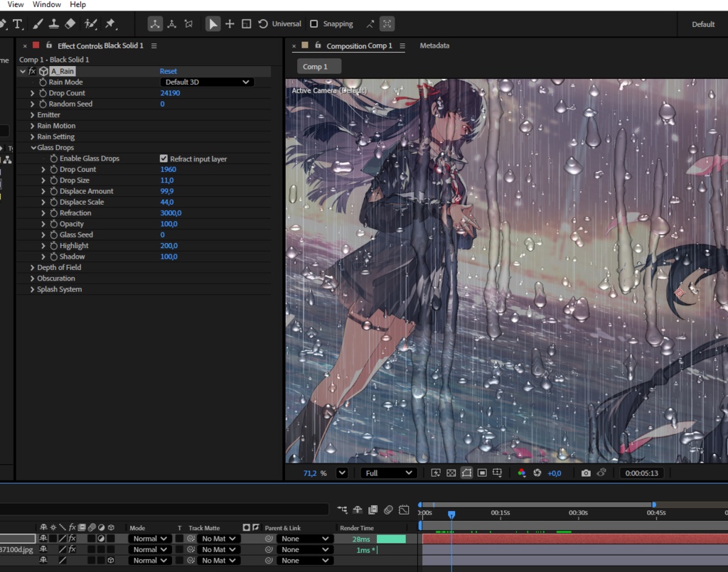Toggle stopwatch for Refraction property
Image resolution: width=728 pixels, height=572 pixels.
54,213
